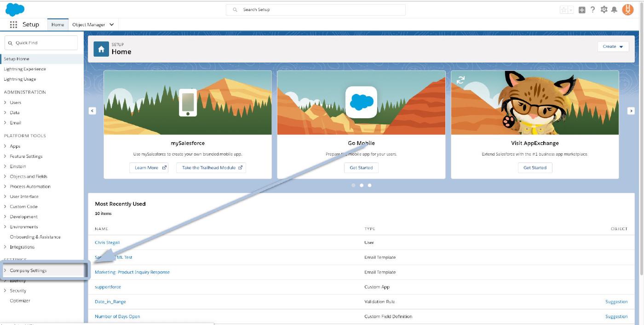Image resolution: width=644 pixels, height=325 pixels.
Task: Click the Salesforce cloud logo
Action: [x=15, y=9]
